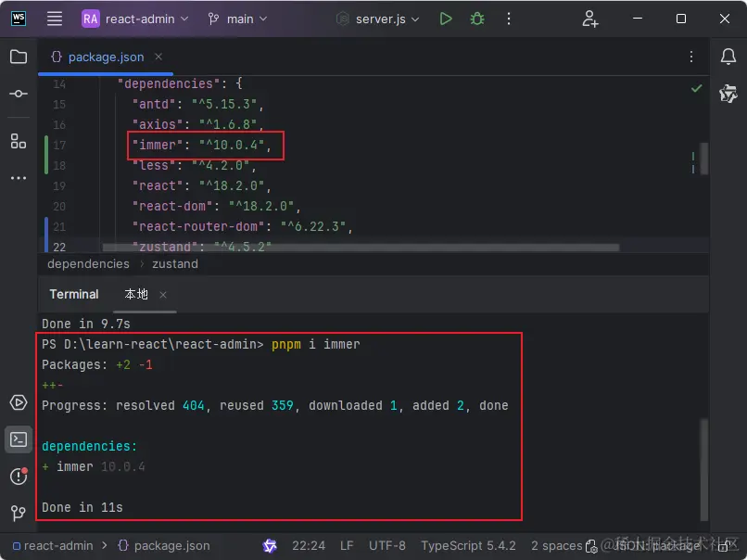Start debugging with the bug icon
The image size is (747, 560).
tap(477, 19)
